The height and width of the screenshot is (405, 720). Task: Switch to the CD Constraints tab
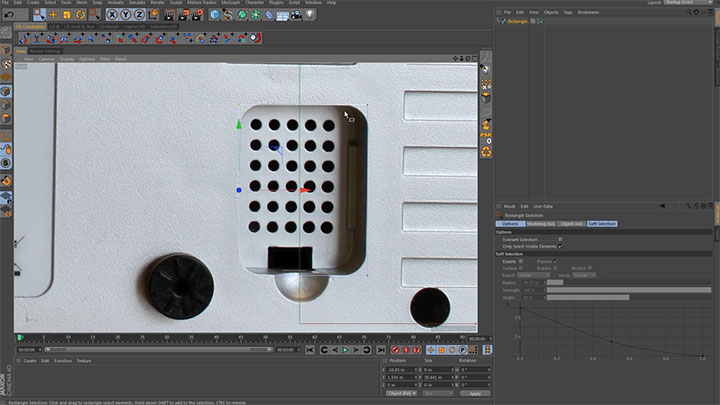point(31,27)
